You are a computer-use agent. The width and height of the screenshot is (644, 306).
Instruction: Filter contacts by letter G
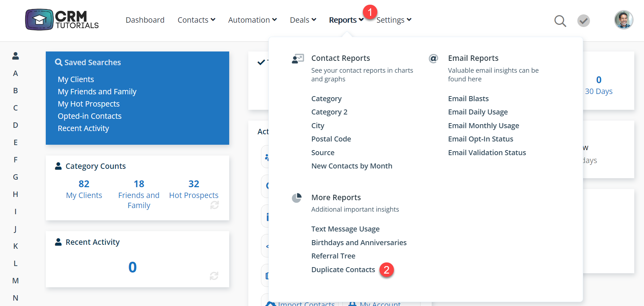point(15,177)
